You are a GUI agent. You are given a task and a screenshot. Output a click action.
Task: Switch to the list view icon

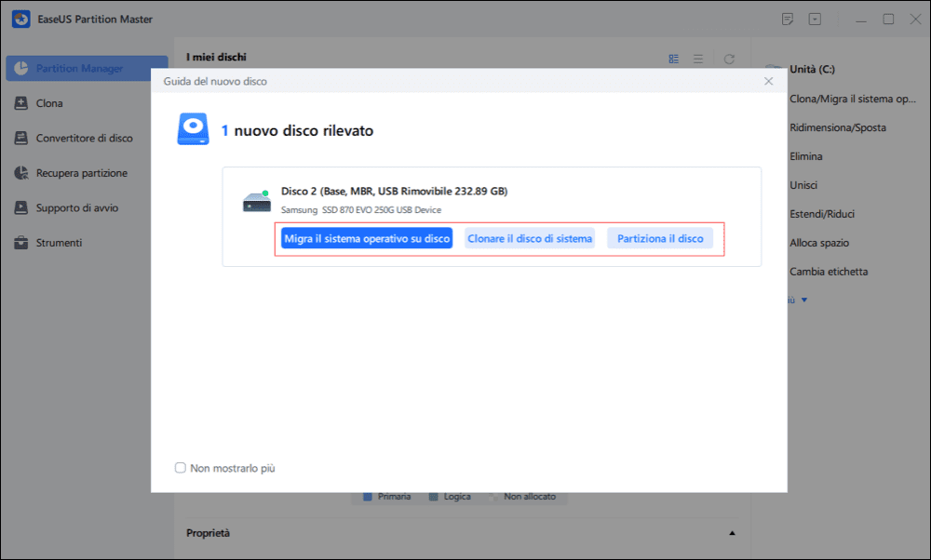[x=698, y=59]
